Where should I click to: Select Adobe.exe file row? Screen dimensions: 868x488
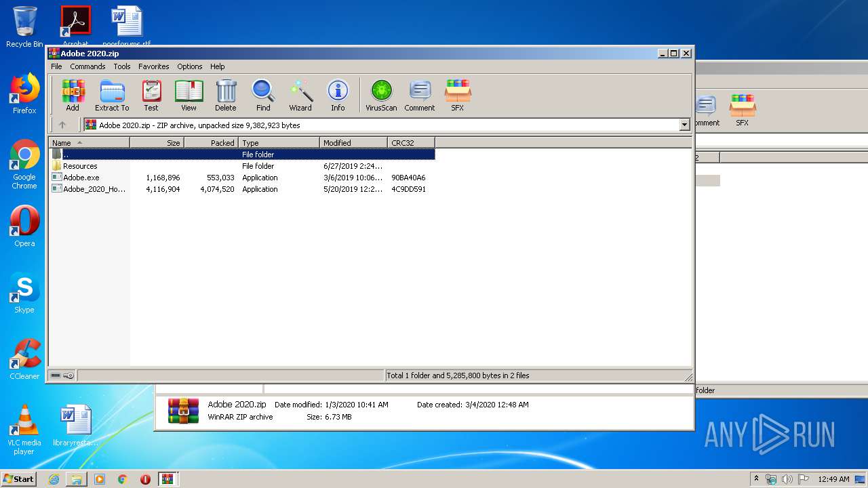coord(242,178)
